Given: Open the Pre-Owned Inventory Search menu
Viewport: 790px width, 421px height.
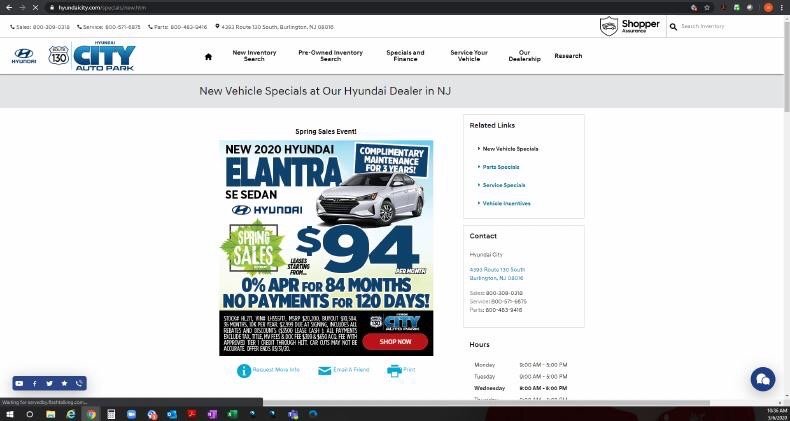Looking at the screenshot, I should pos(330,56).
